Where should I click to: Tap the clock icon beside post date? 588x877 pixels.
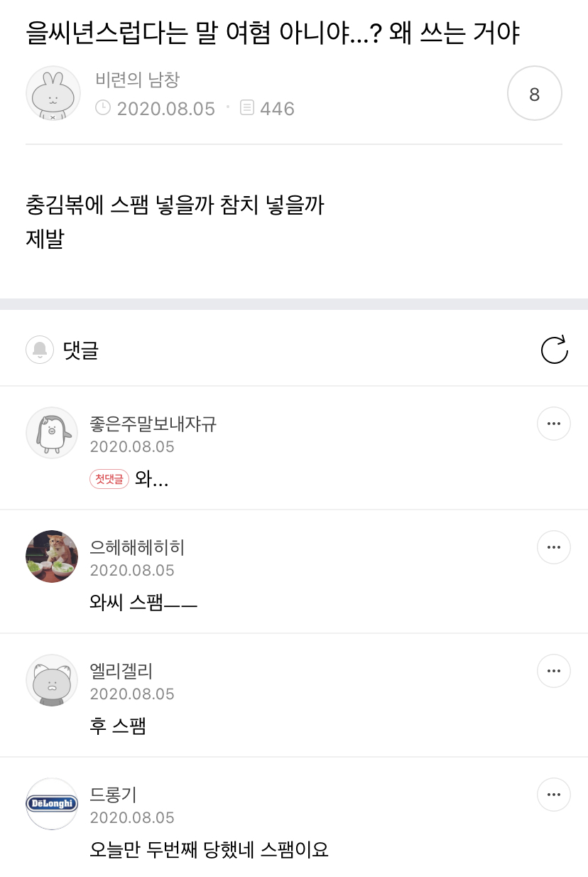(x=103, y=108)
